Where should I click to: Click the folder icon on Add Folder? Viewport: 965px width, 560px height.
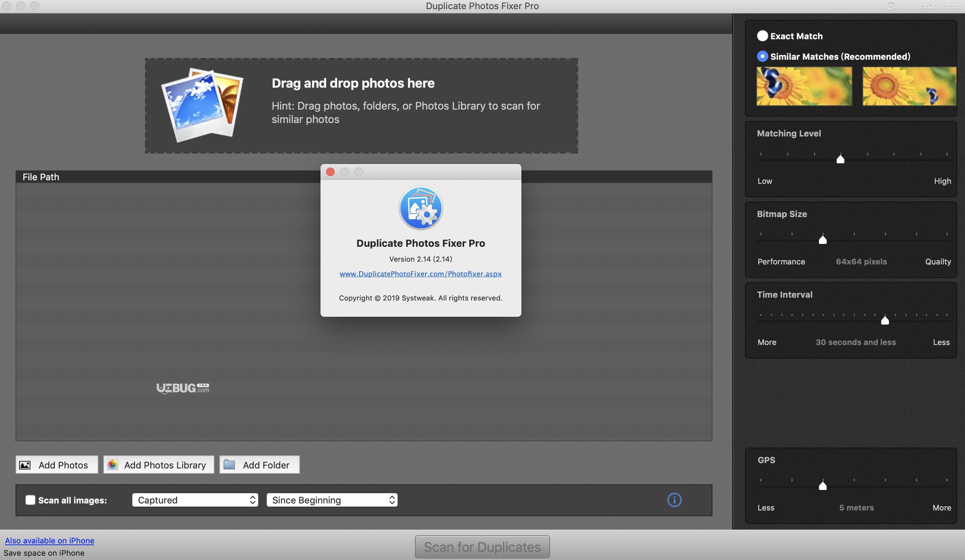point(229,465)
